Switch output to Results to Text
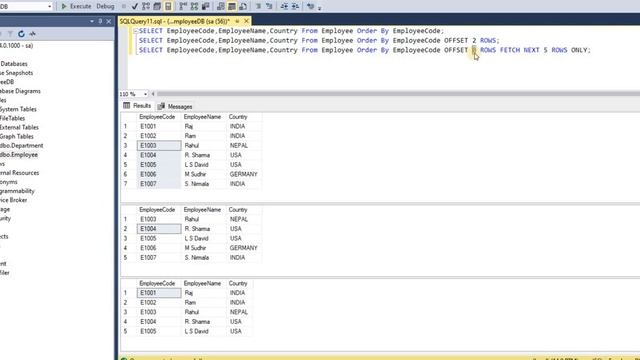Viewport: 640px width, 360px height. pos(220,7)
